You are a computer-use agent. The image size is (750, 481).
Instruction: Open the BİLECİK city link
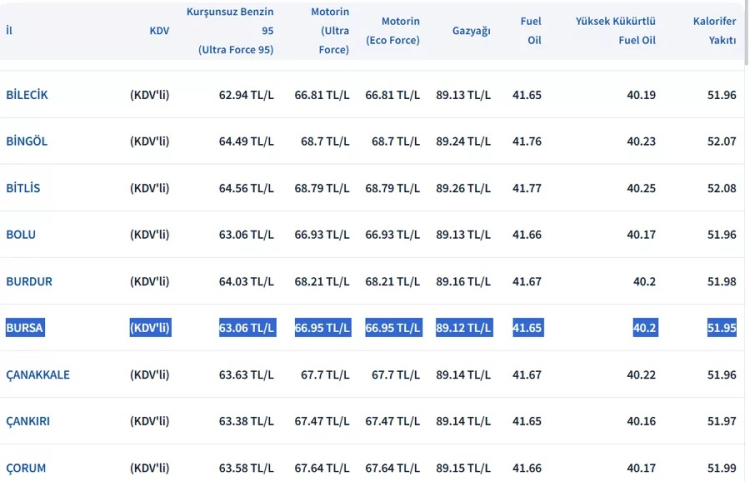[27, 95]
